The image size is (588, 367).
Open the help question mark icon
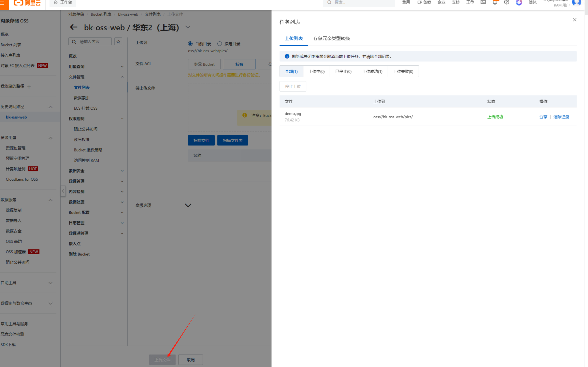coord(507,2)
